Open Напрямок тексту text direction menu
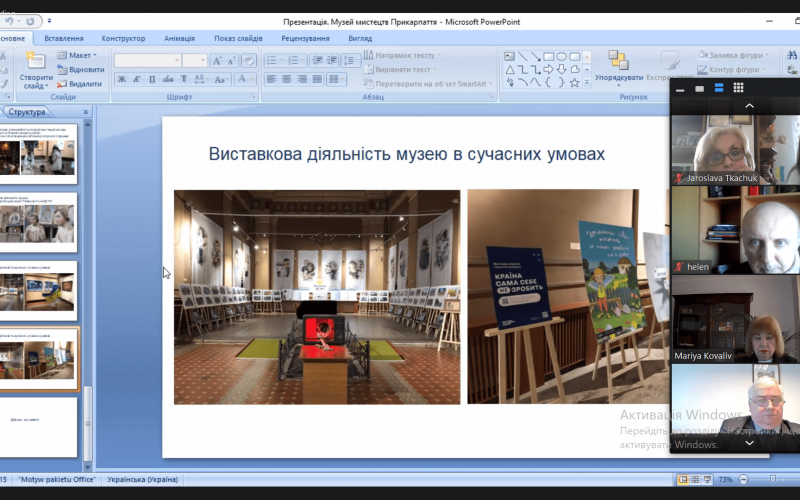 point(402,55)
